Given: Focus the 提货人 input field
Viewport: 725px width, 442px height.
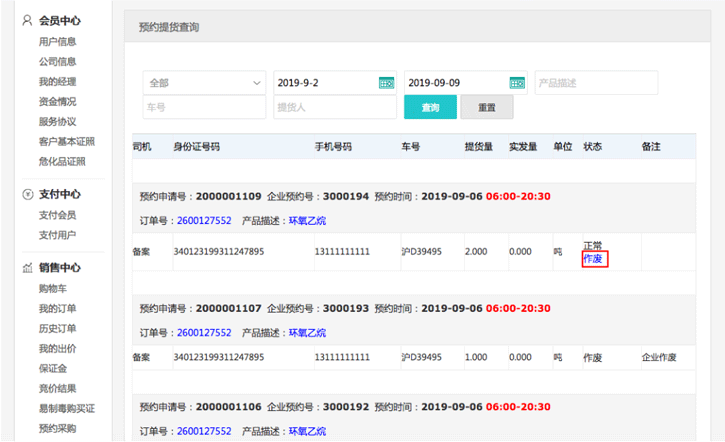Looking at the screenshot, I should pyautogui.click(x=335, y=107).
